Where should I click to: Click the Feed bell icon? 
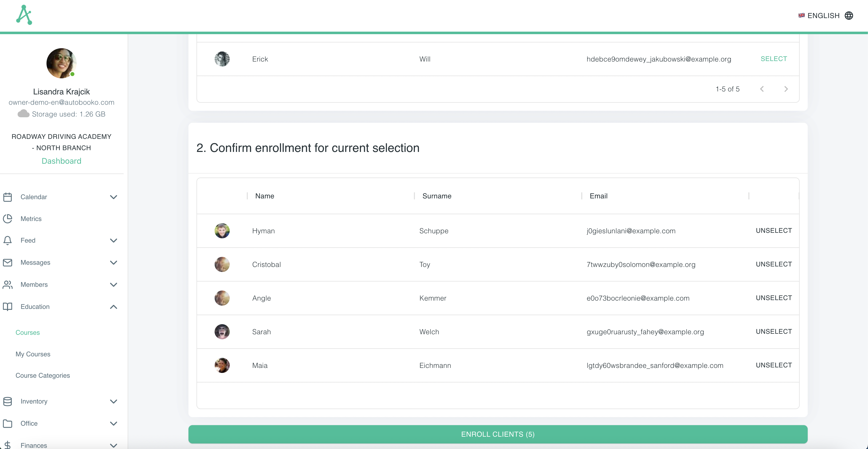[7, 241]
